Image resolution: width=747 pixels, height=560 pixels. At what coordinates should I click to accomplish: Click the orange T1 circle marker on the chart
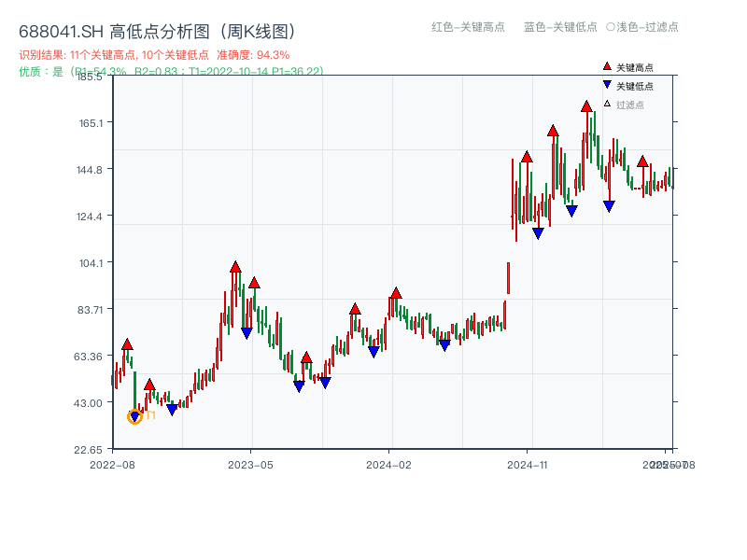pos(134,415)
